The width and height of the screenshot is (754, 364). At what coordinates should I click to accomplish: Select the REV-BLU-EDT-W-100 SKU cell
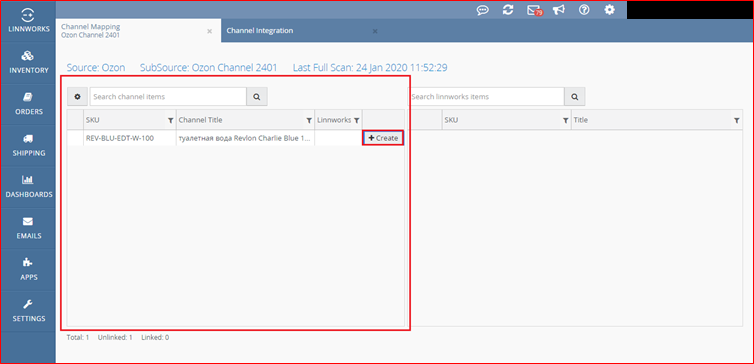click(x=129, y=138)
